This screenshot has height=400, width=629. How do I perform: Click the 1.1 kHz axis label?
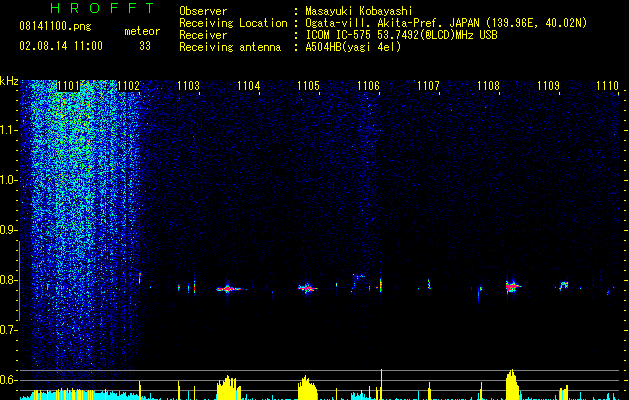9,130
